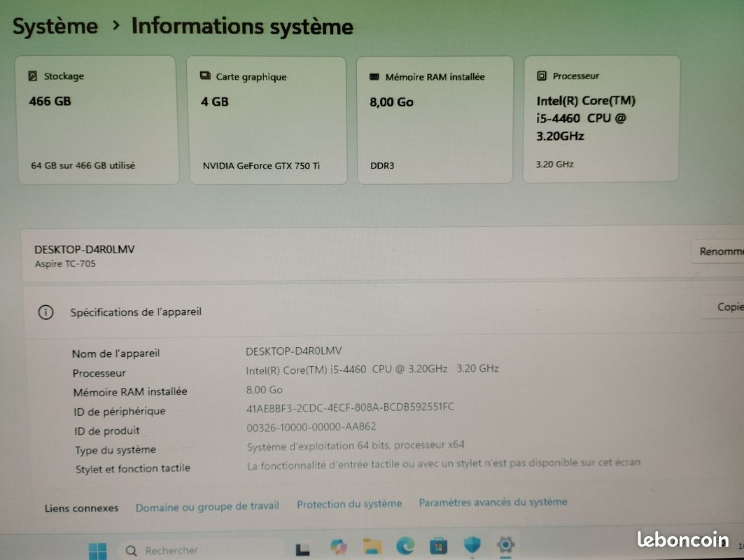The image size is (744, 560).
Task: Click the '64 GB sur 466 GB utilisé' text
Action: 83,166
